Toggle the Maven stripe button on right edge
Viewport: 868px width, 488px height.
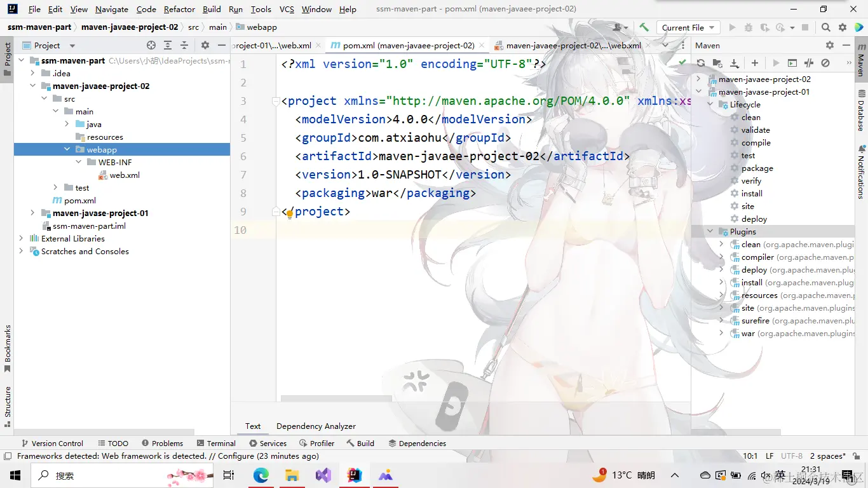click(861, 60)
